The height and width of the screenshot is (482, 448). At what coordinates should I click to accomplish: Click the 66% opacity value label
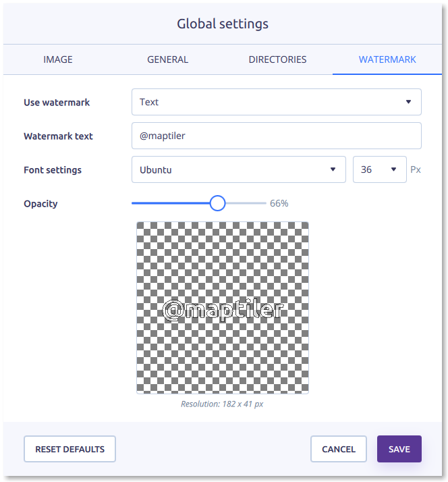pyautogui.click(x=279, y=203)
